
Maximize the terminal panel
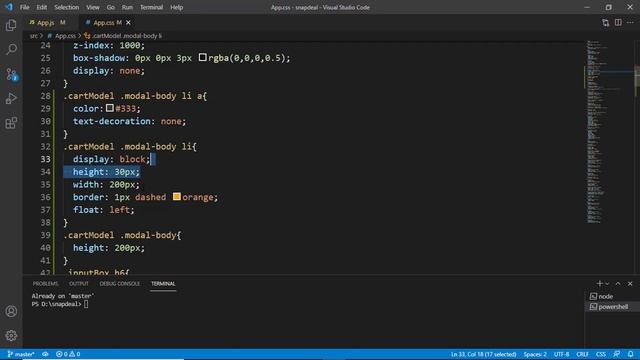point(618,283)
